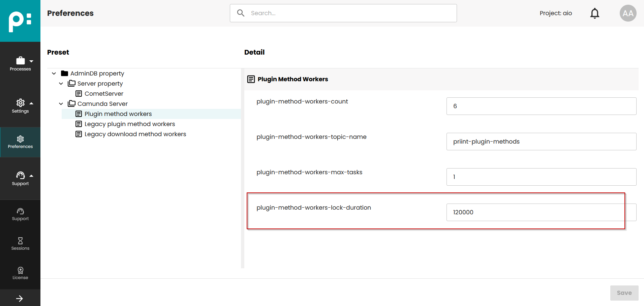Screen dimensions: 644x306
Task: Select CometServer in the preset tree
Action: (x=103, y=94)
